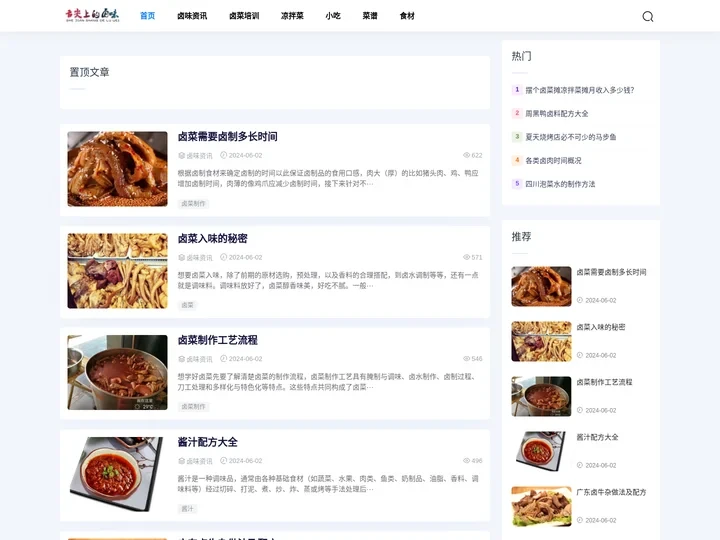This screenshot has width=720, height=540.
Task: Open hot item 4 各类卤肉时间概况
Action: click(553, 161)
